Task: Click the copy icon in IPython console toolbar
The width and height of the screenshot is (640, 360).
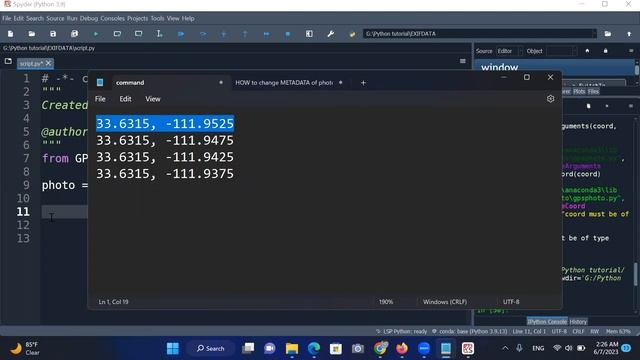Action: (589, 106)
